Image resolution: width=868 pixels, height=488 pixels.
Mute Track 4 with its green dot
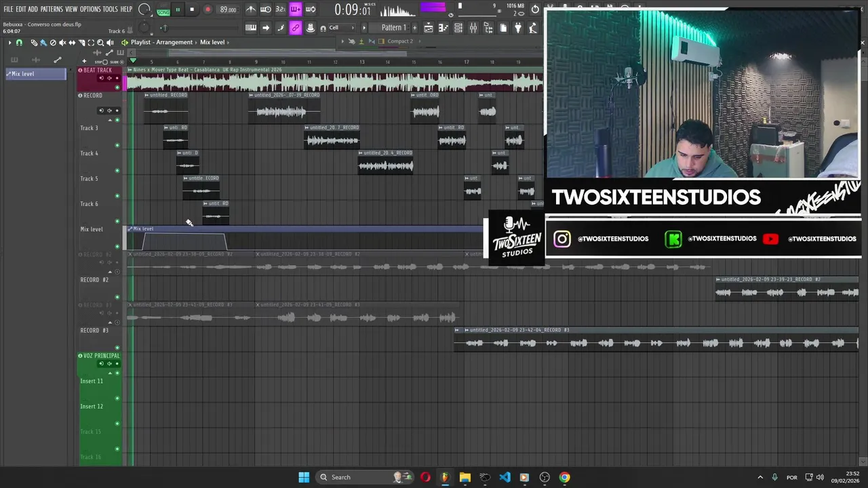click(117, 170)
